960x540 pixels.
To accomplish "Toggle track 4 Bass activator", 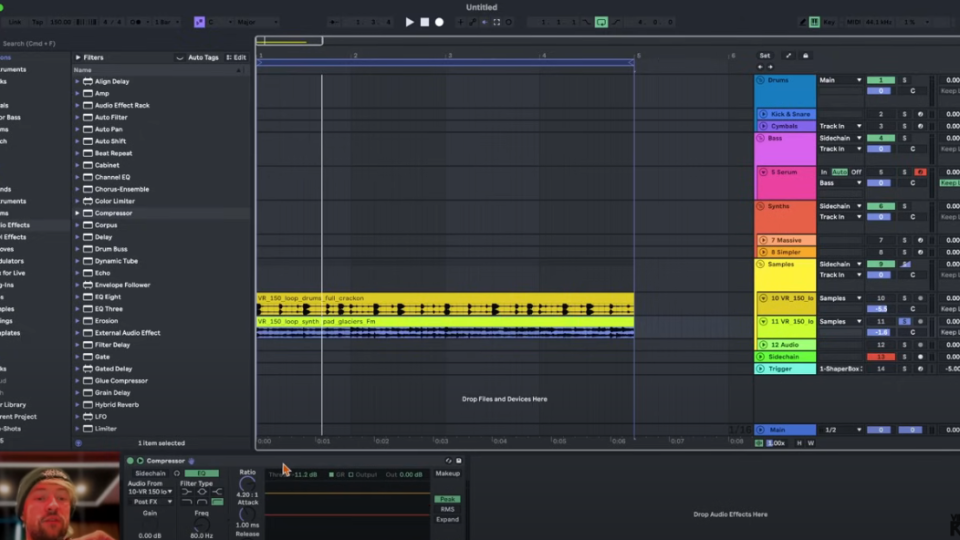I will [880, 138].
